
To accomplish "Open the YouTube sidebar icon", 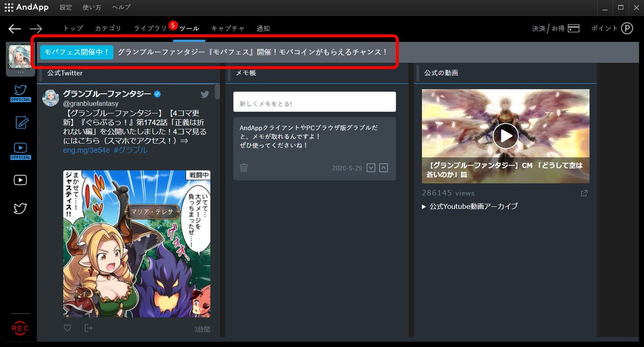I will click(20, 180).
